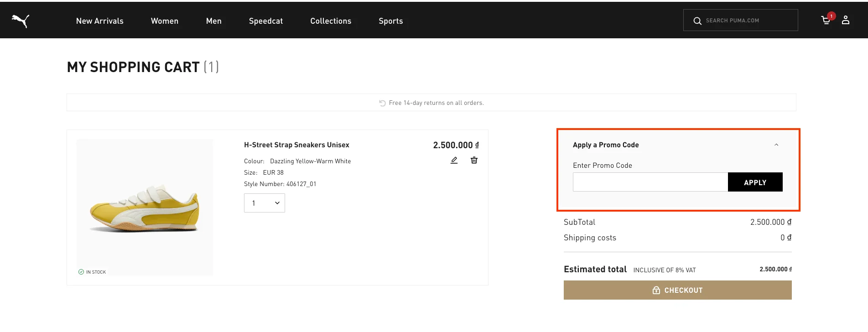Screen dimensions: 868x332
Task: Open the shopping cart icon
Action: point(826,20)
